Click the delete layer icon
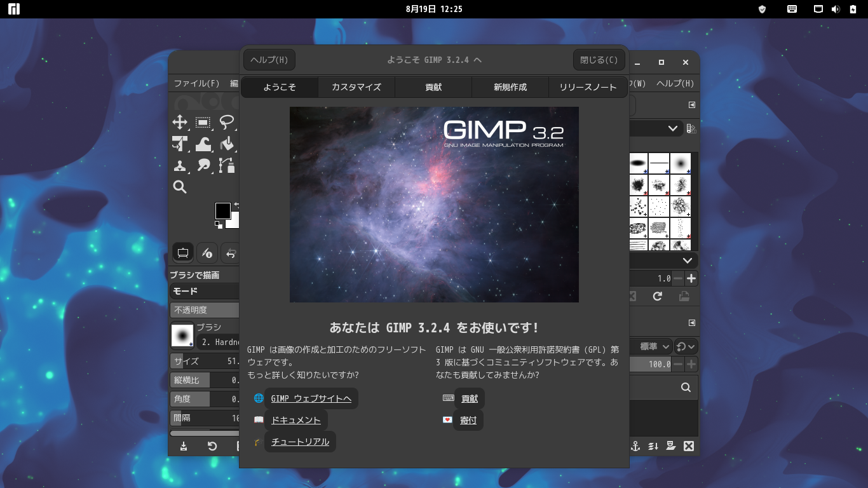Viewport: 868px width, 488px height. (688, 446)
